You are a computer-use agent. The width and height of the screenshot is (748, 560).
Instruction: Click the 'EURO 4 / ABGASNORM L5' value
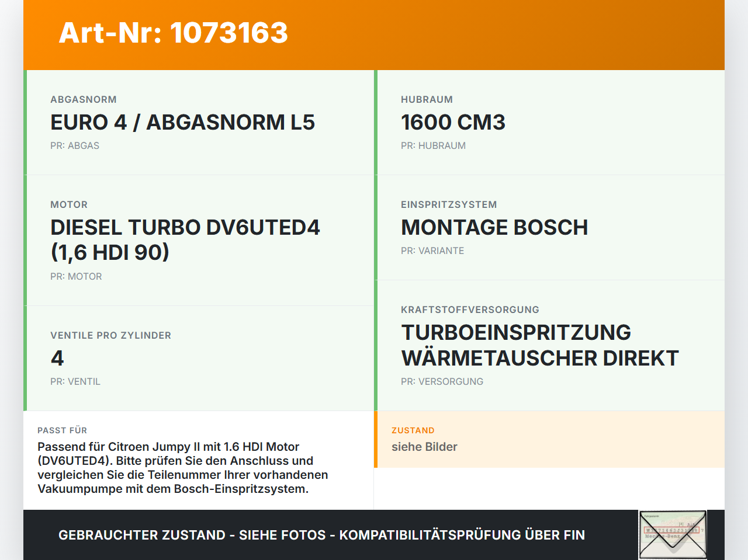click(182, 122)
